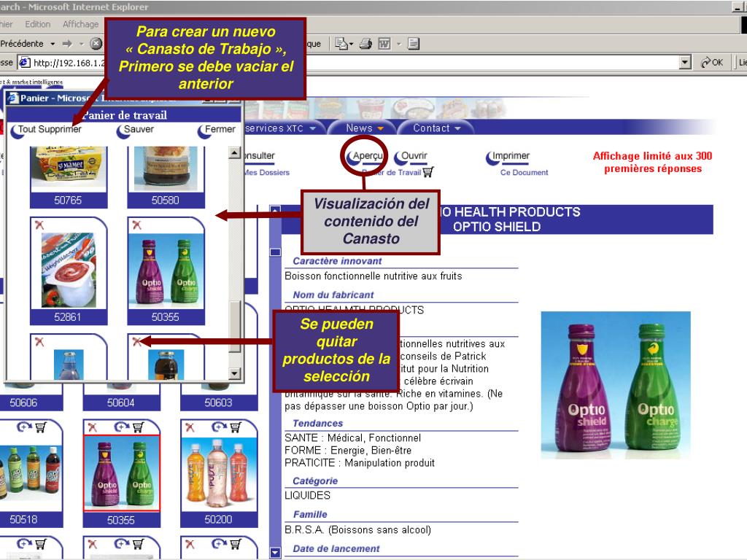Click the Précédente back button
747x560 pixels.
22,44
